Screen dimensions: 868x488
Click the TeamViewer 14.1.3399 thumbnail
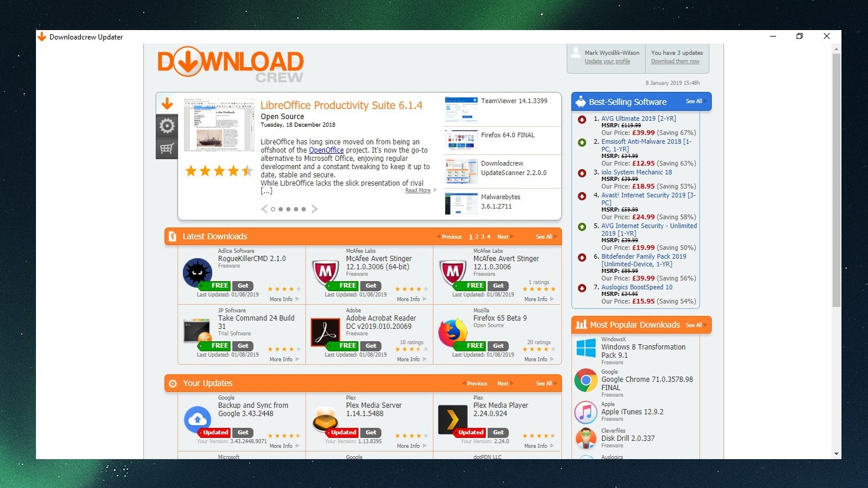[x=461, y=109]
